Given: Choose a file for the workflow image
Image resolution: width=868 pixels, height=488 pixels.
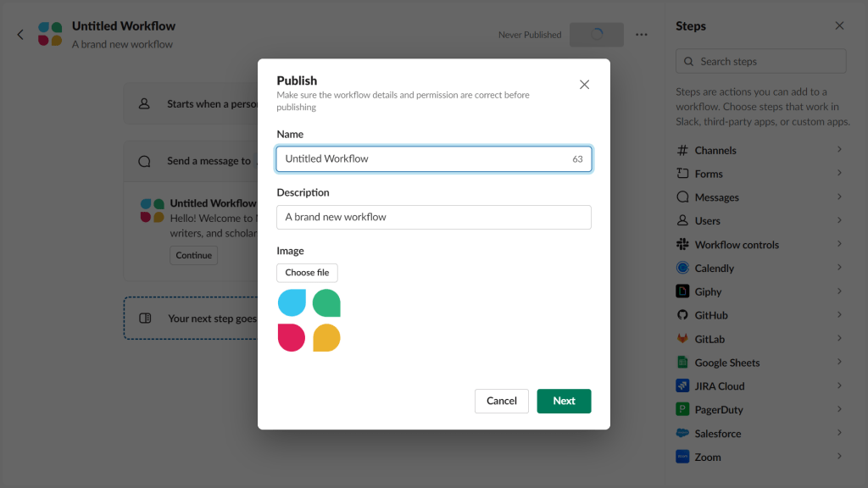Looking at the screenshot, I should (x=307, y=272).
